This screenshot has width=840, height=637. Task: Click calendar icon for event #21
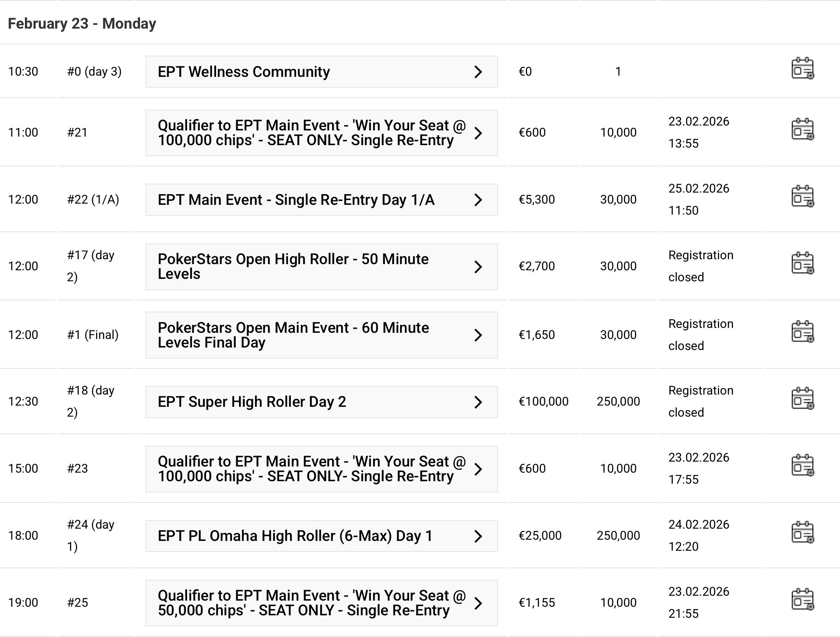tap(802, 129)
